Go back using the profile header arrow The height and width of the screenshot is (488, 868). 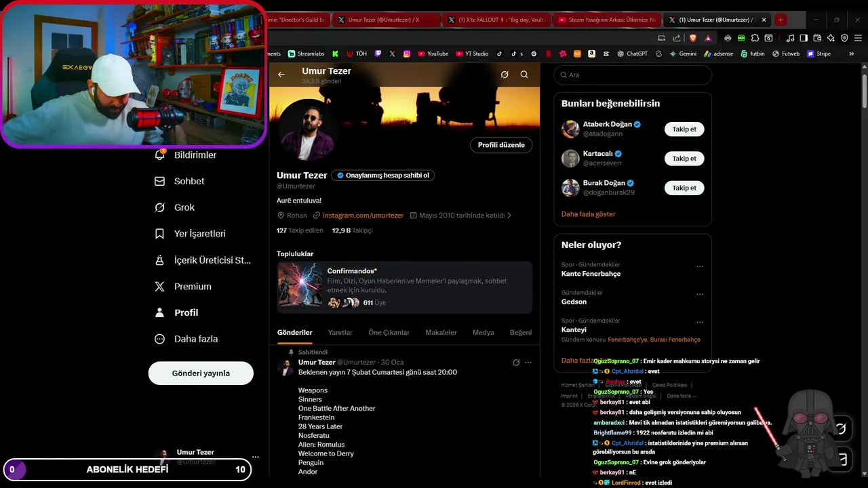point(281,75)
